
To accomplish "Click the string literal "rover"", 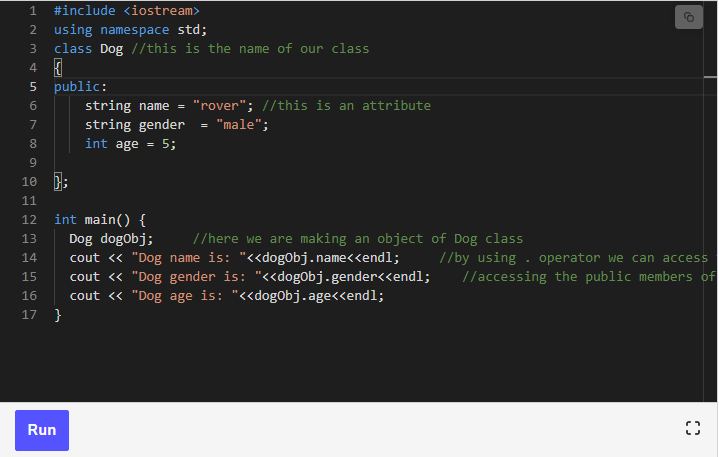I will 220,106.
